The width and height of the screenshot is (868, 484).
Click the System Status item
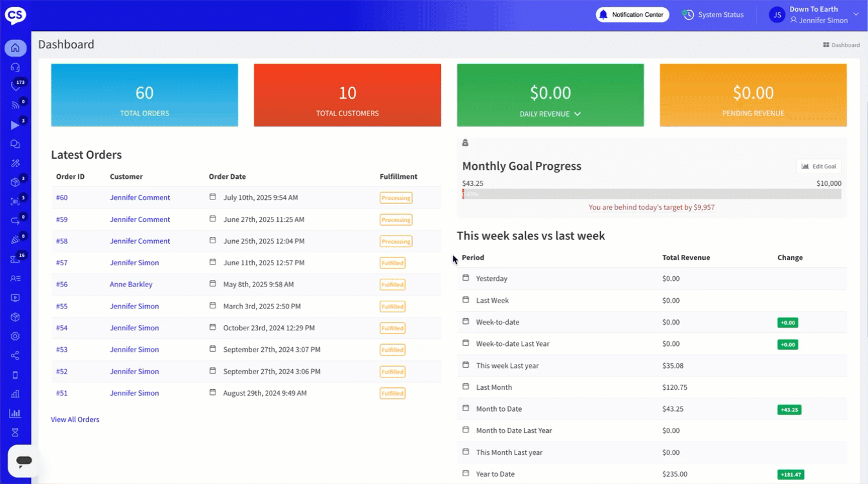click(x=713, y=15)
